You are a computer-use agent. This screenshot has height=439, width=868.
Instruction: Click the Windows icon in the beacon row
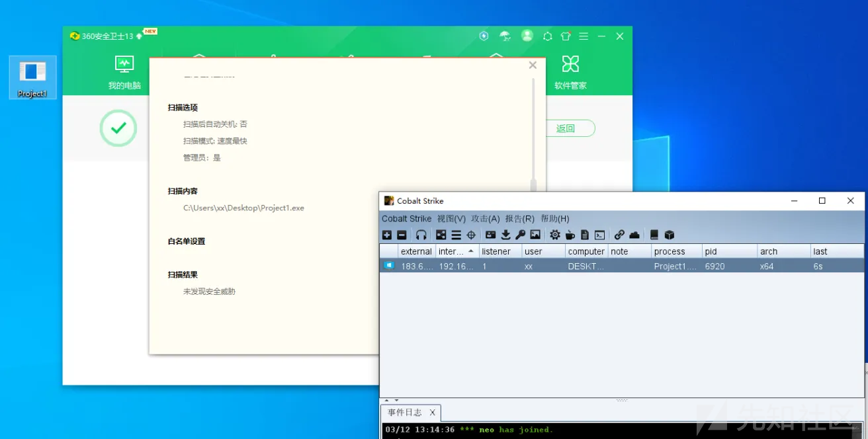[389, 266]
